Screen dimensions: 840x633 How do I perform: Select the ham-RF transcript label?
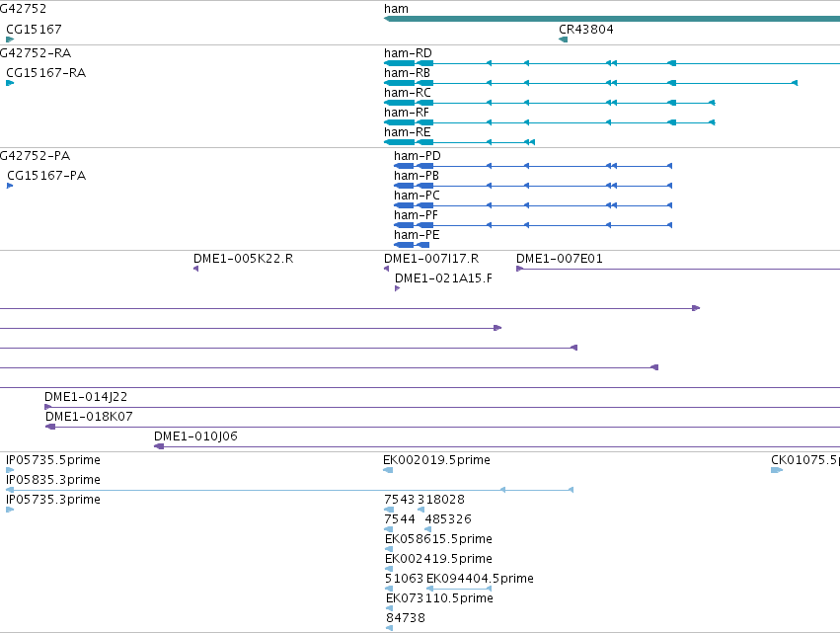tap(406, 113)
